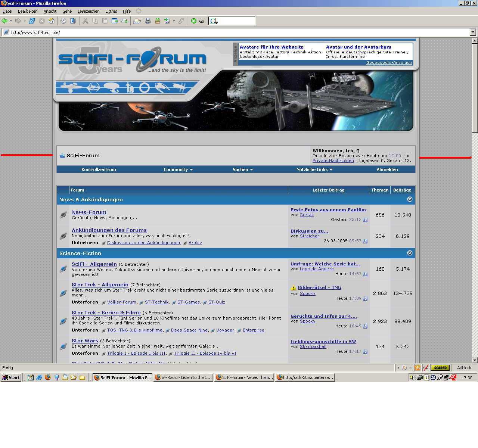Open the Lesezeichen menu
Viewport: 478px width, 448px height.
[x=89, y=11]
